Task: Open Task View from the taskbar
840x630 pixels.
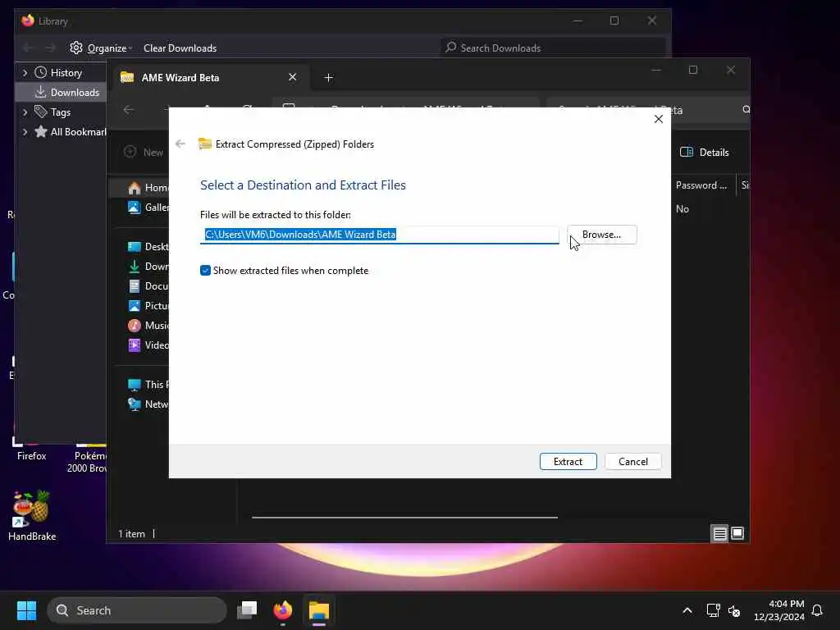Action: [247, 610]
